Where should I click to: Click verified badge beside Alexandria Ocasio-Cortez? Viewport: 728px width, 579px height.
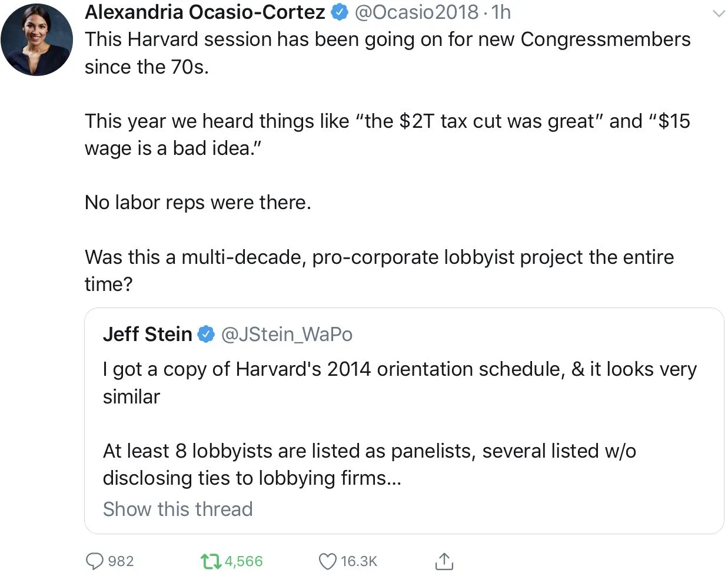(x=340, y=12)
